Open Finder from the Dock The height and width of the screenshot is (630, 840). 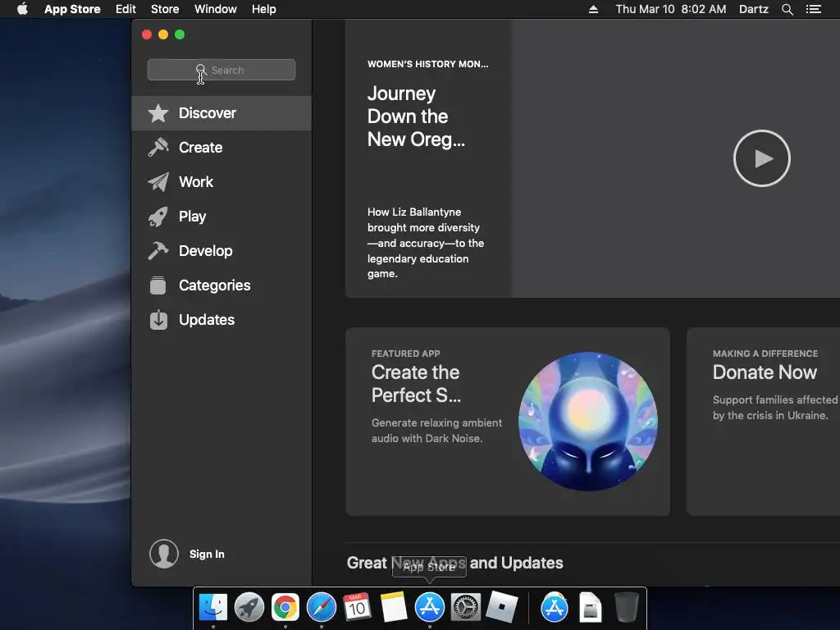[x=213, y=608]
